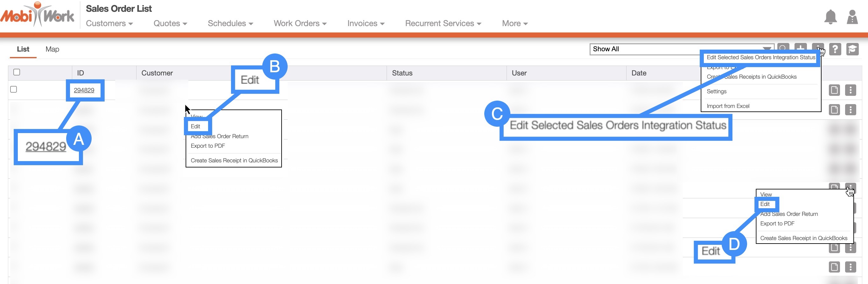The height and width of the screenshot is (284, 868).
Task: Expand the Recurrent Services menu
Action: 443,23
